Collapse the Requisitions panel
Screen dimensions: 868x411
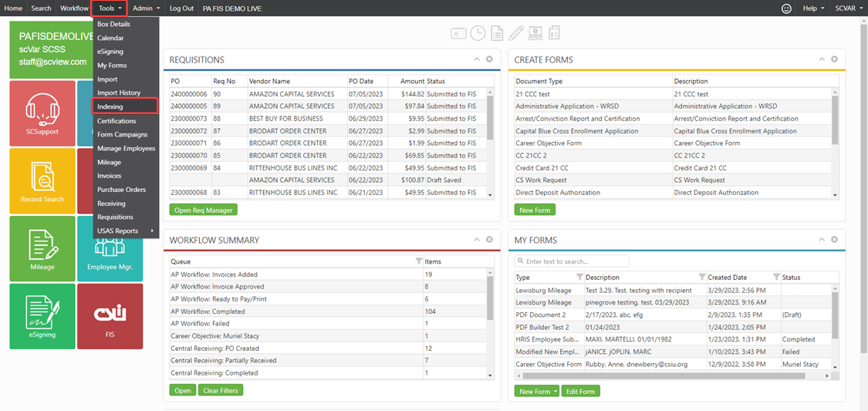[x=477, y=59]
